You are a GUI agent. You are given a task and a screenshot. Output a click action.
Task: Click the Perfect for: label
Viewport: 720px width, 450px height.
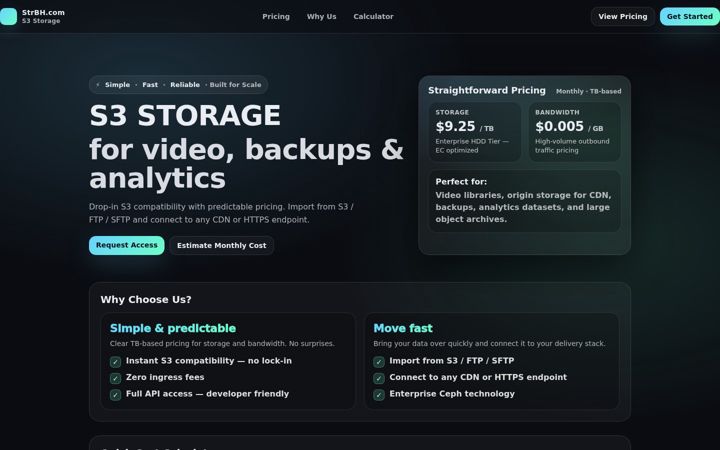tap(461, 181)
